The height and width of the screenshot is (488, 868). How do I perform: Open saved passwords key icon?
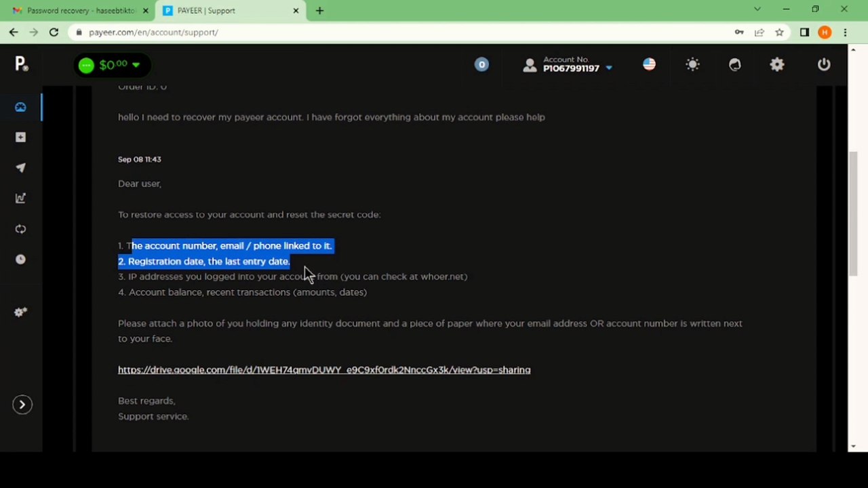739,32
